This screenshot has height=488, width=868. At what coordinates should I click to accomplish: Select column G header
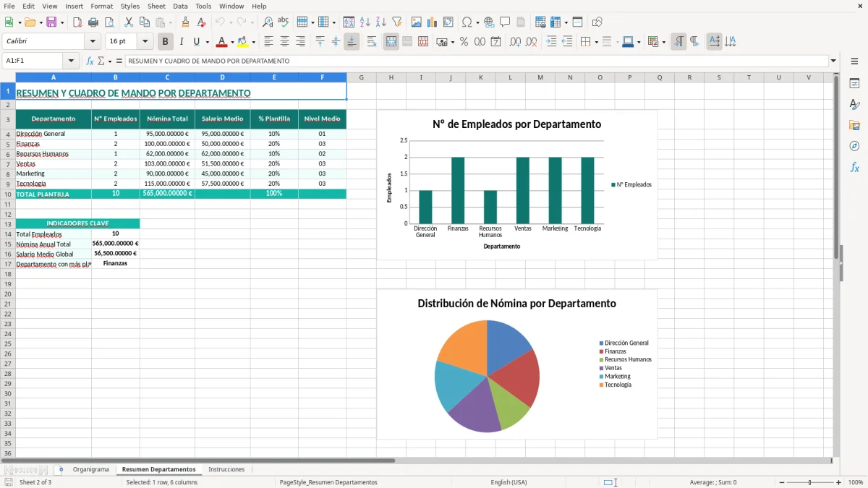tap(361, 77)
